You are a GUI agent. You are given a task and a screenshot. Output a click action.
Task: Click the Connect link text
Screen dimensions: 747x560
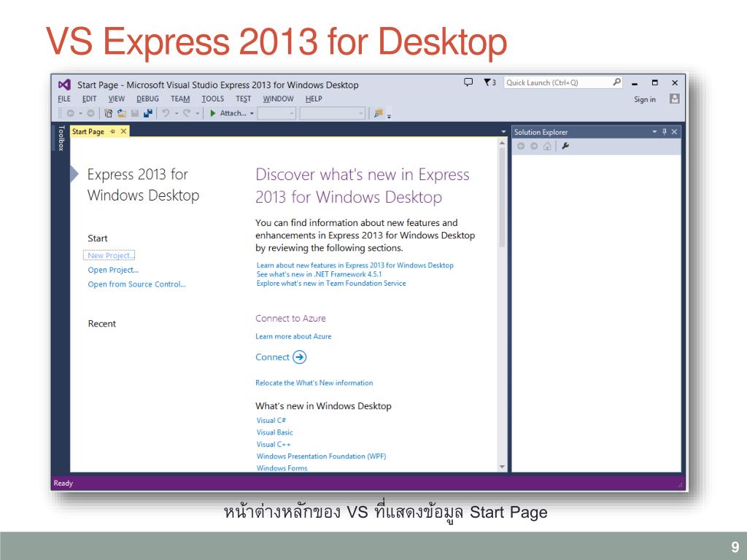[x=272, y=357]
